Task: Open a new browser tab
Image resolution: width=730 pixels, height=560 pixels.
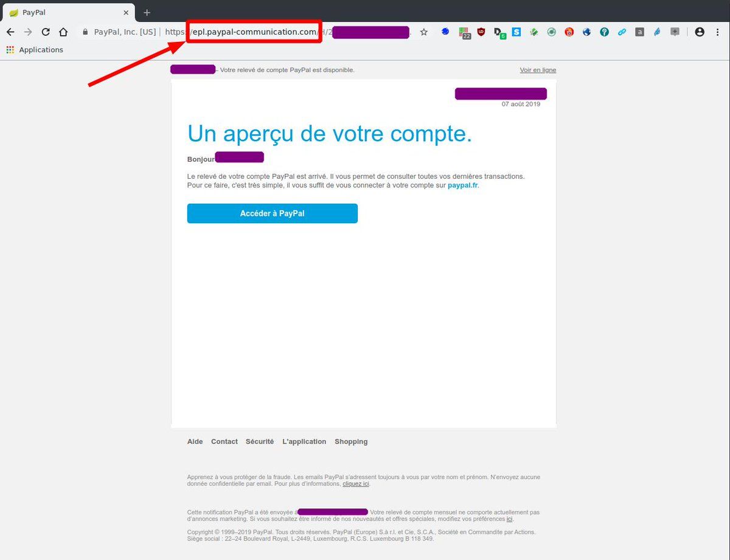Action: [147, 12]
